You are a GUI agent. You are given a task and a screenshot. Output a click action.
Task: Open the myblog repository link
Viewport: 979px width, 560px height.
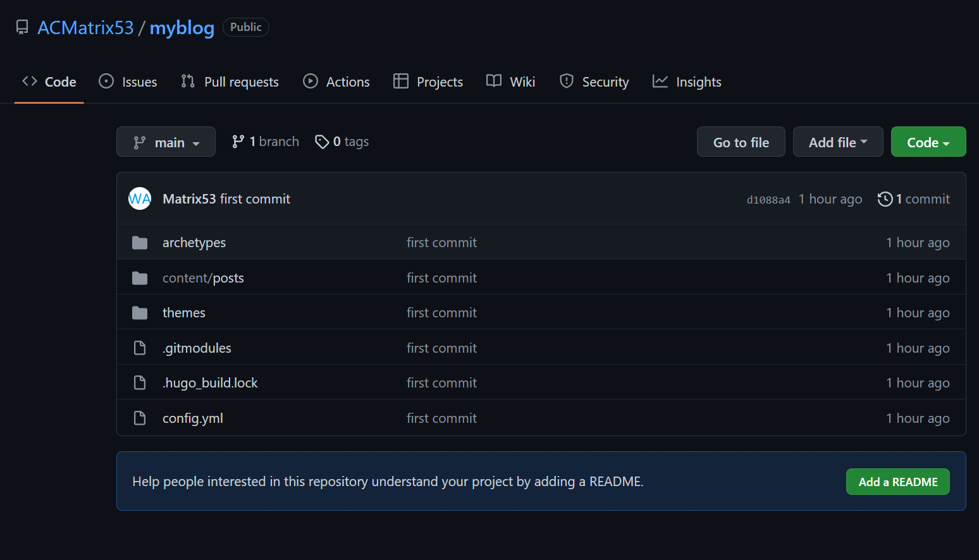tap(182, 27)
